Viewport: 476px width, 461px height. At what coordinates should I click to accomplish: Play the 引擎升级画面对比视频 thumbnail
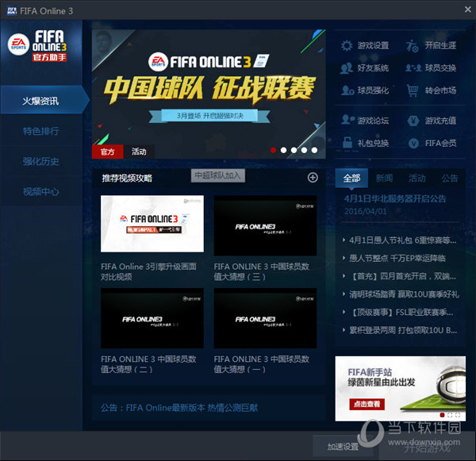[152, 224]
